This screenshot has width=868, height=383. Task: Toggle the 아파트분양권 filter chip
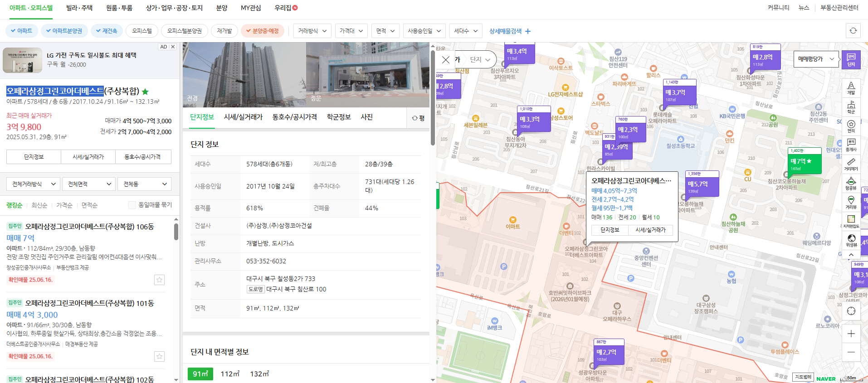64,31
